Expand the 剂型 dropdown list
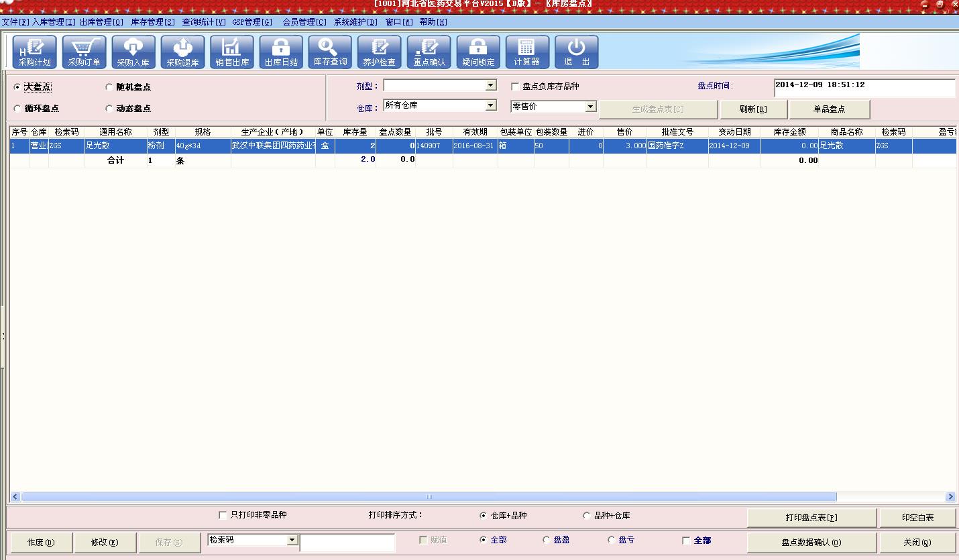Viewport: 959px width, 560px height. tap(491, 86)
